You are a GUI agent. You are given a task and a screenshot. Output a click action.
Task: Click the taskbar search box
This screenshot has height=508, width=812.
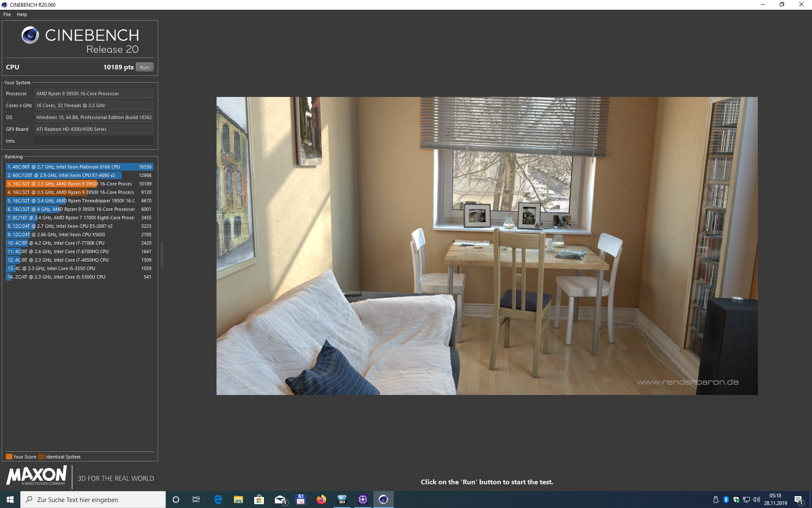point(93,500)
